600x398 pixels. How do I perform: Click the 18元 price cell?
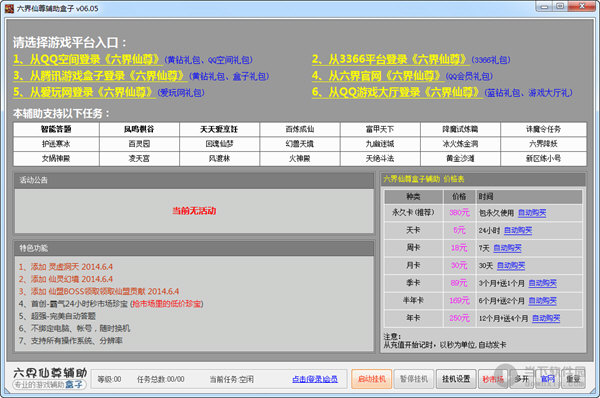click(x=459, y=248)
